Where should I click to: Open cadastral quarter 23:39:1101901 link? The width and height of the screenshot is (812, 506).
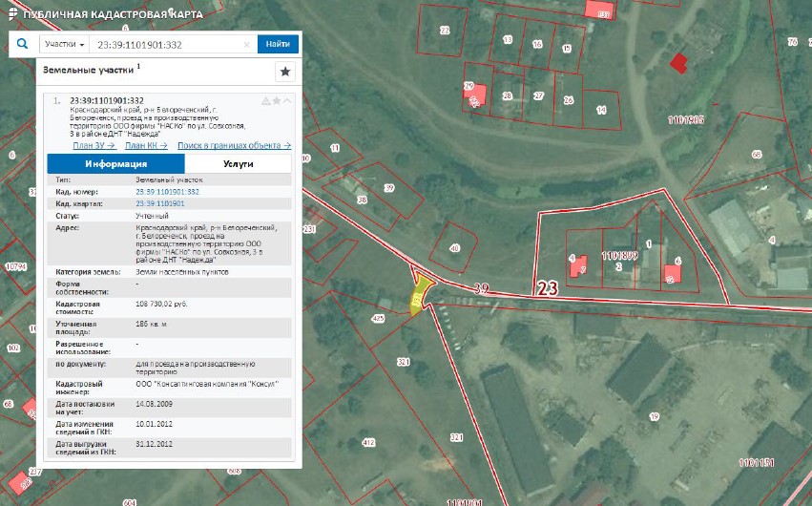(159, 203)
